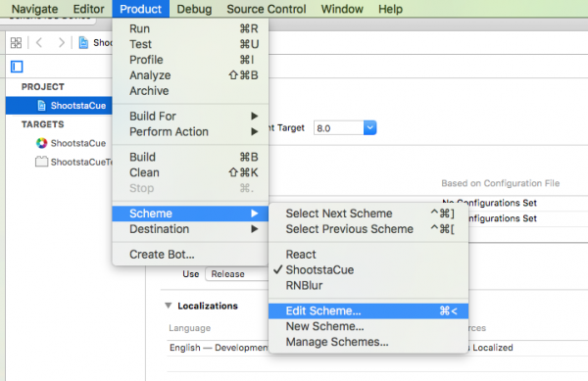Open the Editor menu
The width and height of the screenshot is (588, 381).
88,9
